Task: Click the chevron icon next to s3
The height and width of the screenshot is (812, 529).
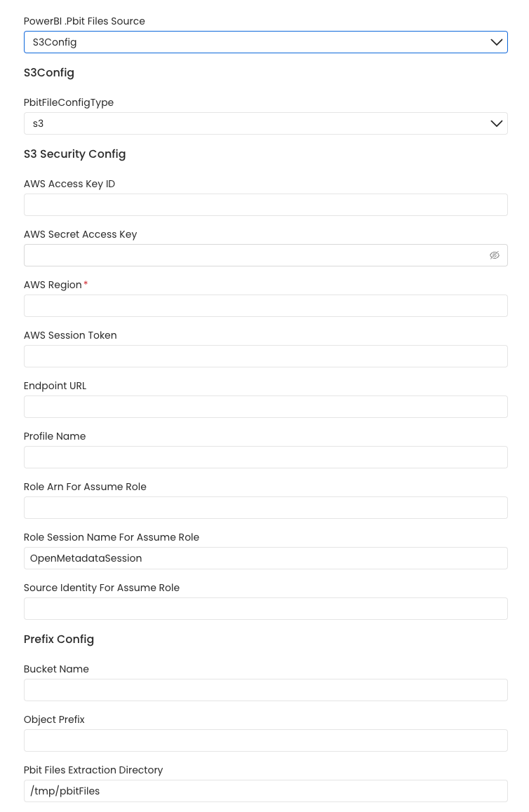Action: [497, 123]
